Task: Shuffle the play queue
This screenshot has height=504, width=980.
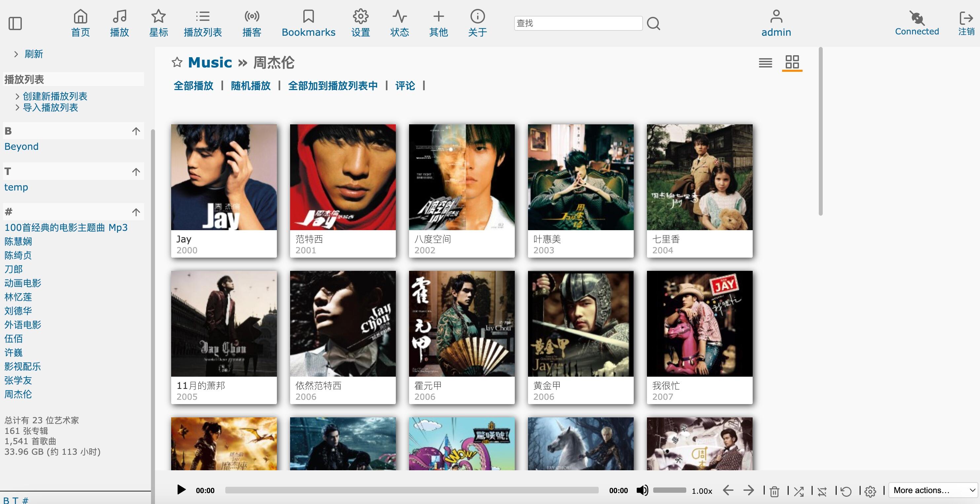Action: coord(799,491)
